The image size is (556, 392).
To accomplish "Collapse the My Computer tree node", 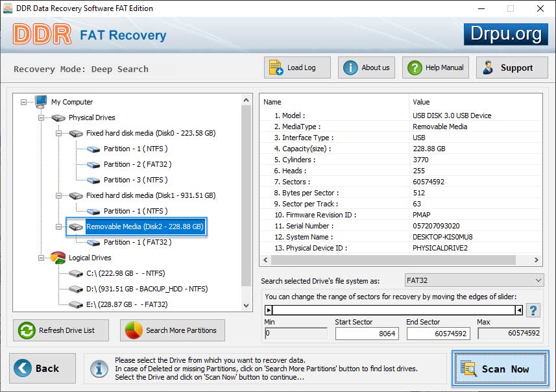I will coord(23,102).
